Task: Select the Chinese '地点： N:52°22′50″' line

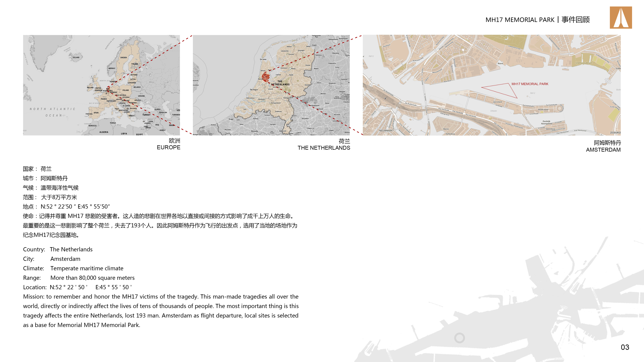Action: point(66,207)
